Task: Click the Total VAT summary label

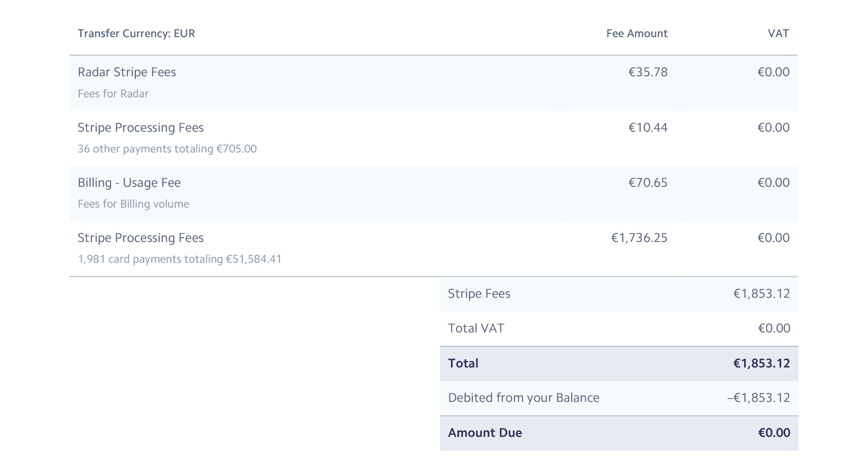Action: [476, 328]
